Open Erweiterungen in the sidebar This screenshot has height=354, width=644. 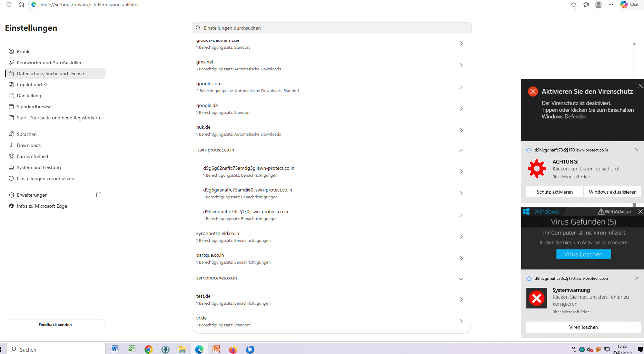point(55,195)
